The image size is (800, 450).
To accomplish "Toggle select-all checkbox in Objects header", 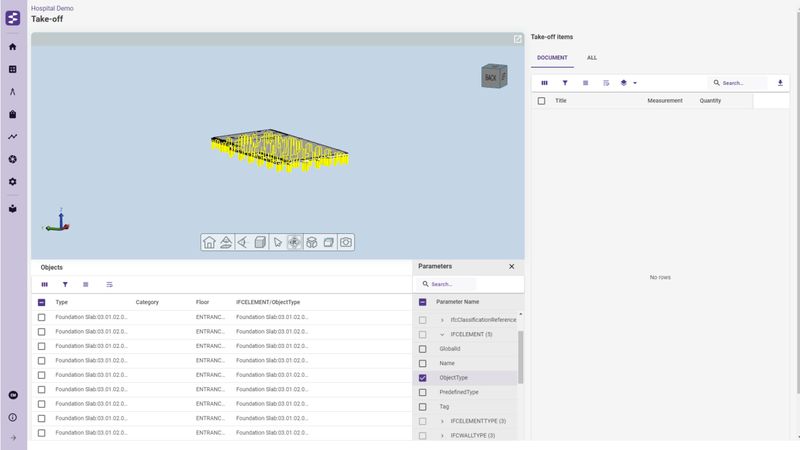I will pos(42,303).
